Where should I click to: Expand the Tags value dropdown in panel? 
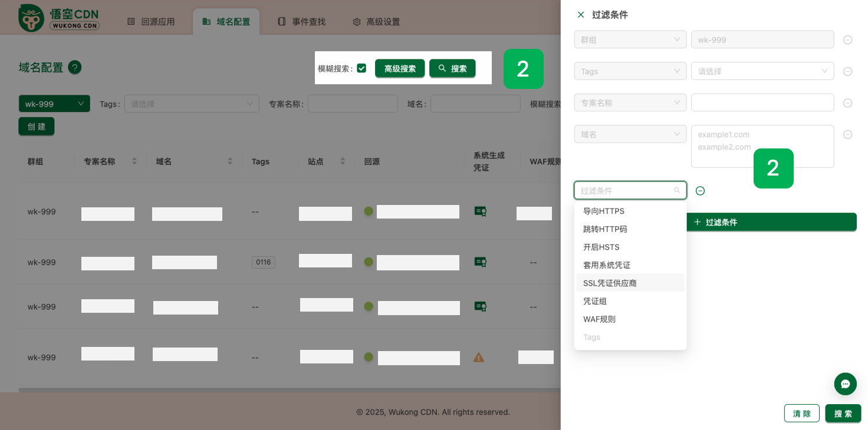(x=762, y=71)
